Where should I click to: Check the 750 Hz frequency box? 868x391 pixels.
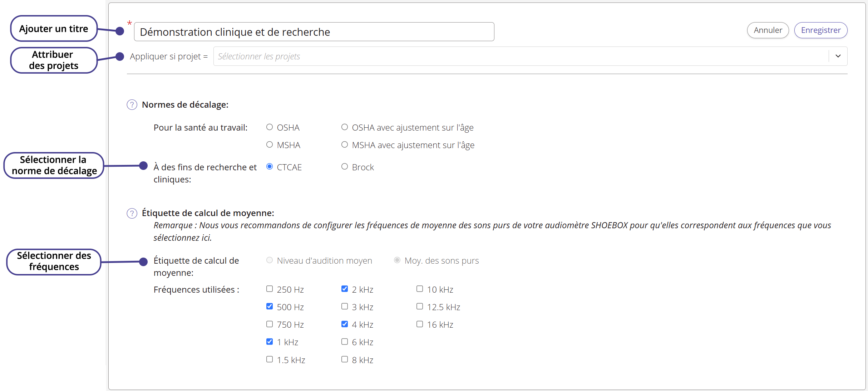click(x=270, y=324)
